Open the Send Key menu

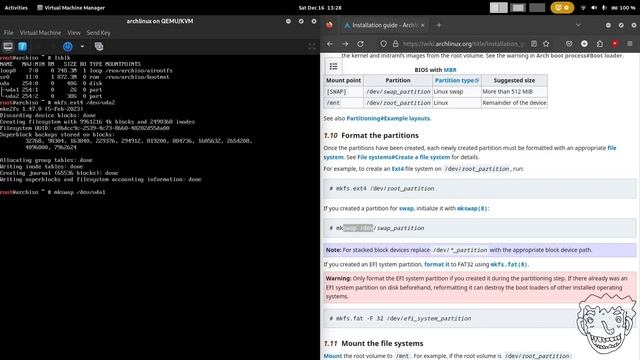click(x=98, y=33)
